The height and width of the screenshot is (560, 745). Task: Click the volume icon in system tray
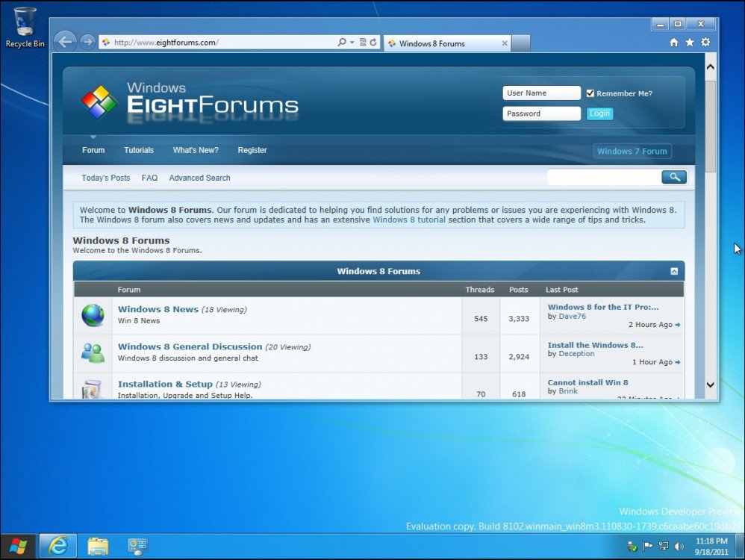pyautogui.click(x=678, y=546)
